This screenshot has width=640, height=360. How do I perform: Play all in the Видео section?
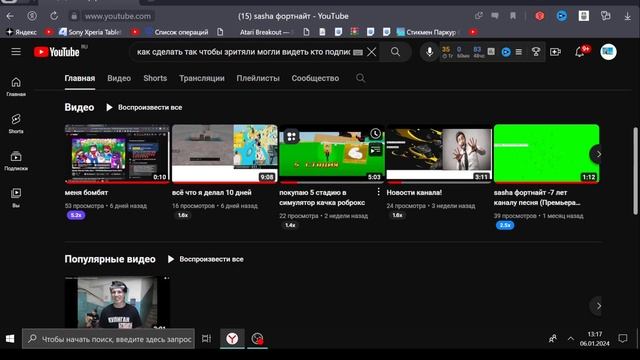point(144,107)
